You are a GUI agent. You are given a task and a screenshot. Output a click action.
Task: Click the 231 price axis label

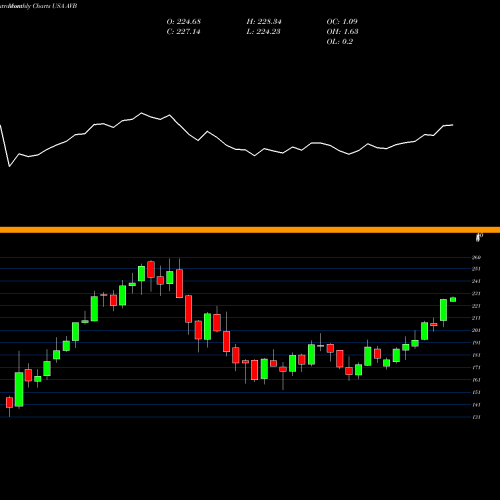pos(476,293)
